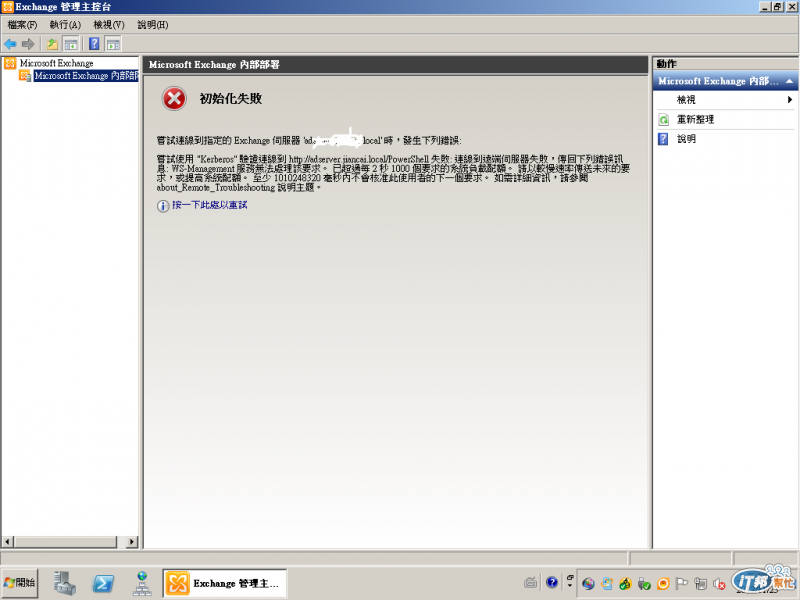Open the 檢視(V) menu
Viewport: 800px width, 600px height.
tap(109, 24)
